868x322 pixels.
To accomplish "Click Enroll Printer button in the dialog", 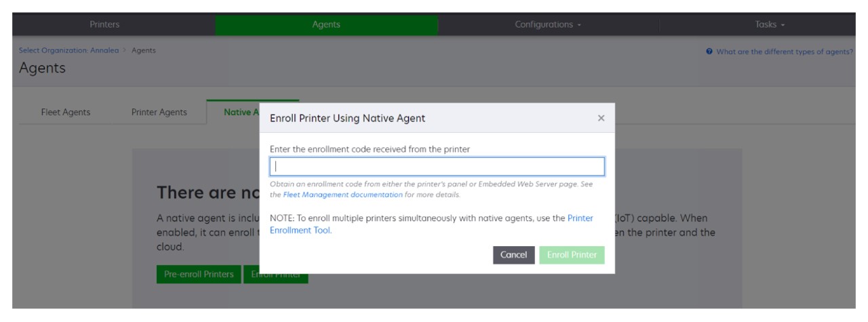I will coord(572,255).
